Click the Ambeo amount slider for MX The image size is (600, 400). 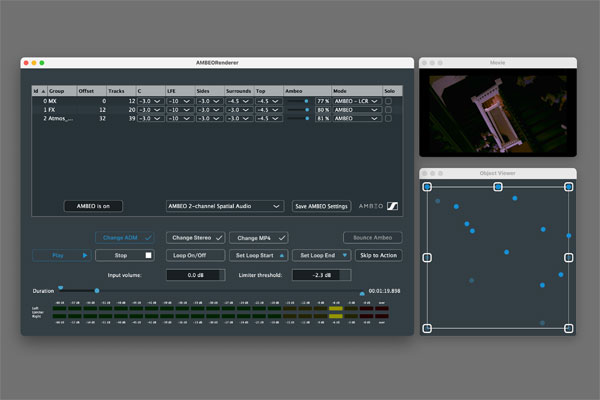click(298, 101)
